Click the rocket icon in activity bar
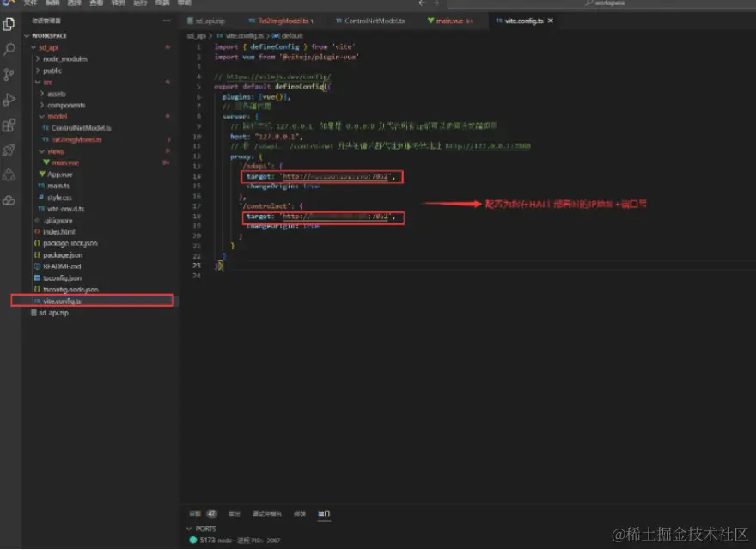The height and width of the screenshot is (550, 756). [9, 150]
